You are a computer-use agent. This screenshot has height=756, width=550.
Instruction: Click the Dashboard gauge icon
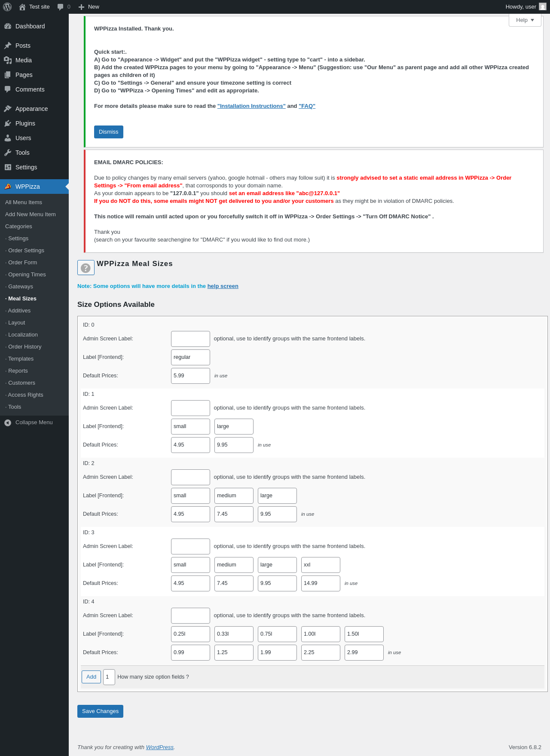8,26
